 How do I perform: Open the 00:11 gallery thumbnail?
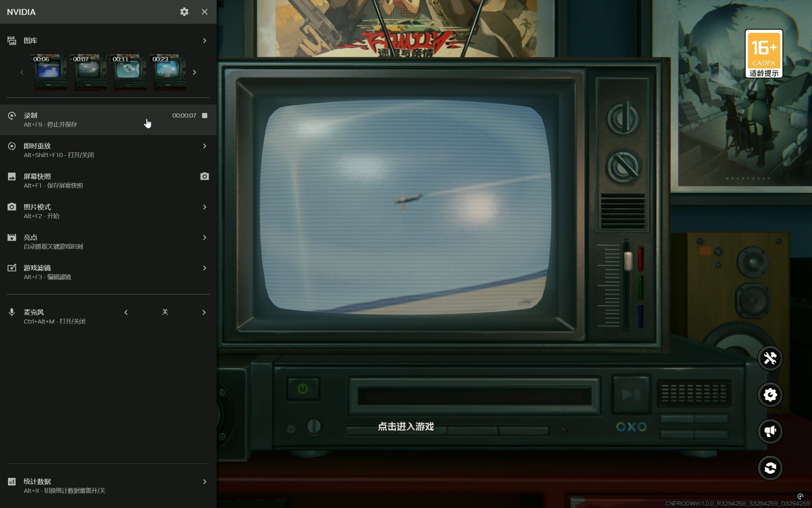128,72
